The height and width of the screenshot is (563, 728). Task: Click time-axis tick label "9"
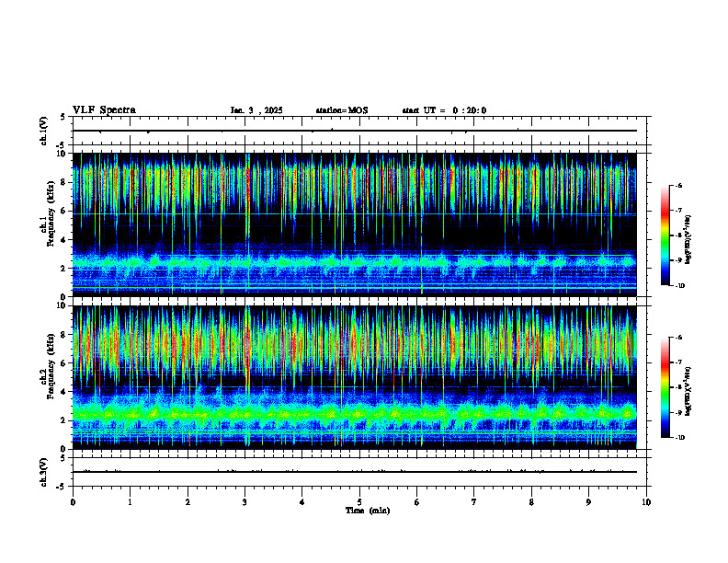click(588, 502)
